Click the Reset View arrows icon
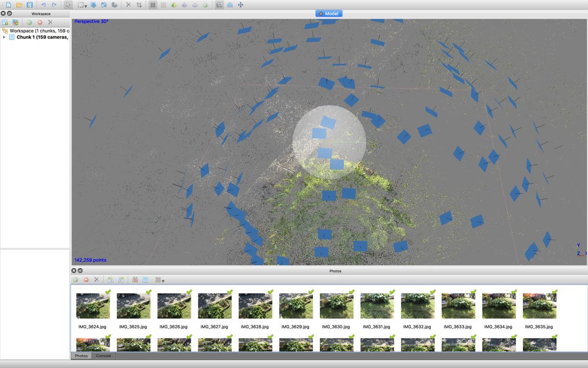 pos(241,5)
